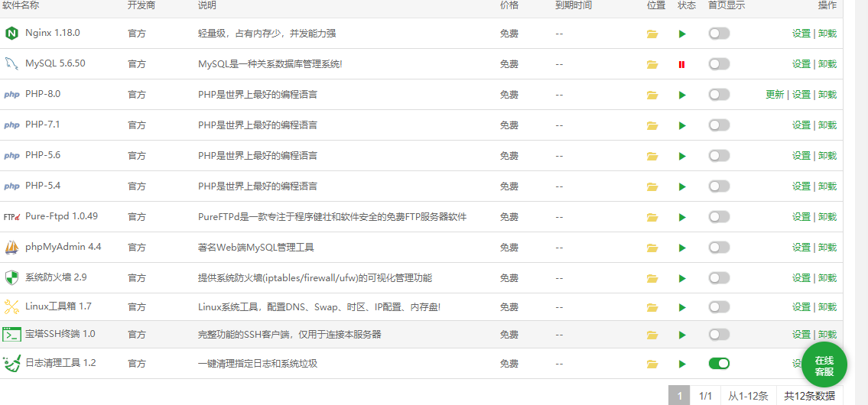This screenshot has height=405, width=868.
Task: Click the PHP-8.0 running status icon
Action: (682, 95)
